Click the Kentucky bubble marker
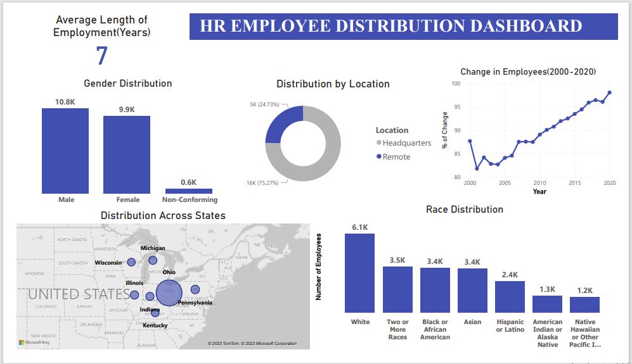This screenshot has height=364, width=632. point(155,313)
